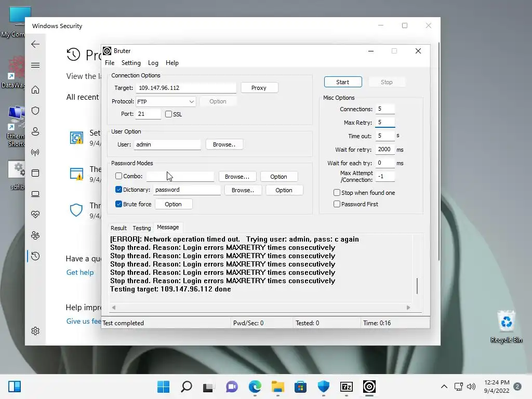
Task: Open Brute force Option button
Action: (x=174, y=204)
